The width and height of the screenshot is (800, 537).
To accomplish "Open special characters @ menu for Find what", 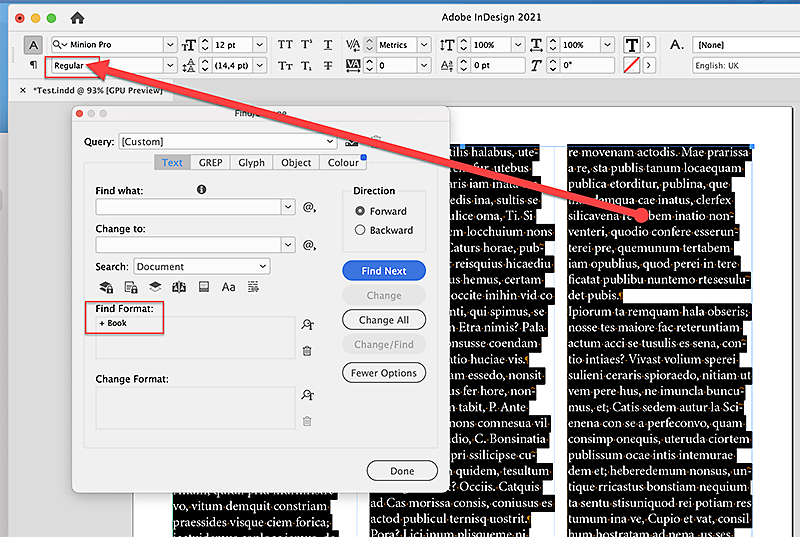I will (x=309, y=207).
